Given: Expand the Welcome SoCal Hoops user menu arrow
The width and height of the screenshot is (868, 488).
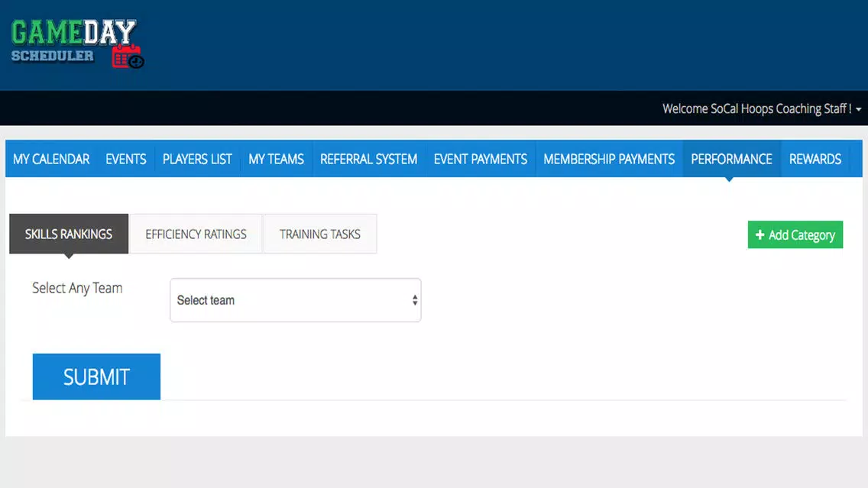Looking at the screenshot, I should (x=859, y=109).
